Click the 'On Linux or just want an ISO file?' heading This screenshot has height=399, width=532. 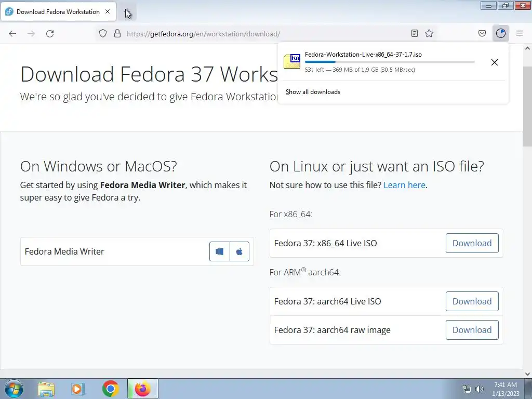coord(377,166)
